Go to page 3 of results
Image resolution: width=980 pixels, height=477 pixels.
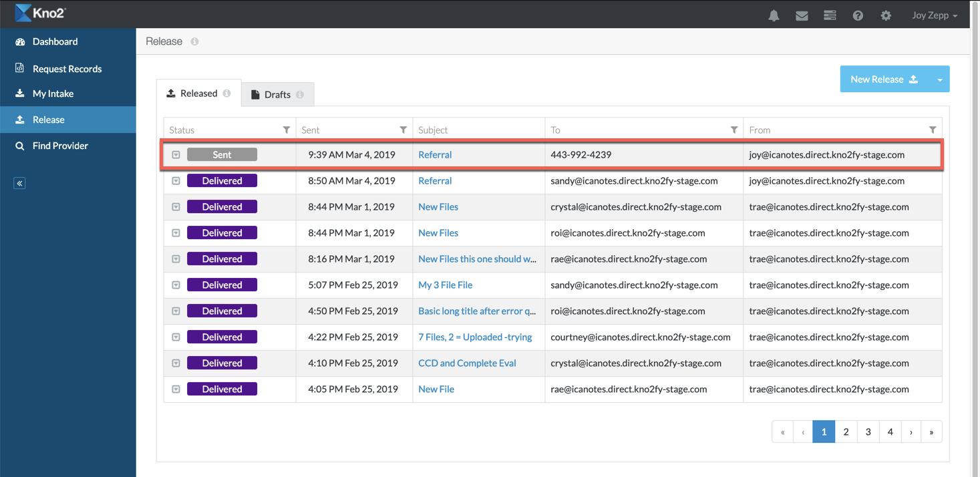tap(868, 432)
